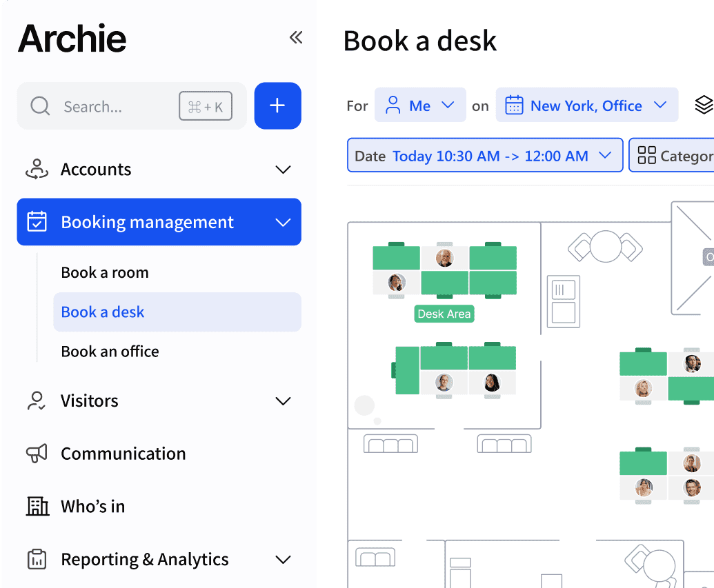Switch to Book a room
The height and width of the screenshot is (588, 714).
point(104,272)
